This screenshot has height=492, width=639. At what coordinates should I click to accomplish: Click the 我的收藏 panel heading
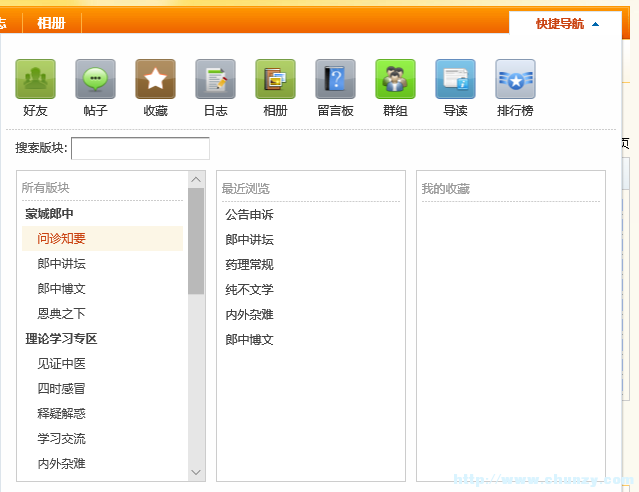coord(446,189)
